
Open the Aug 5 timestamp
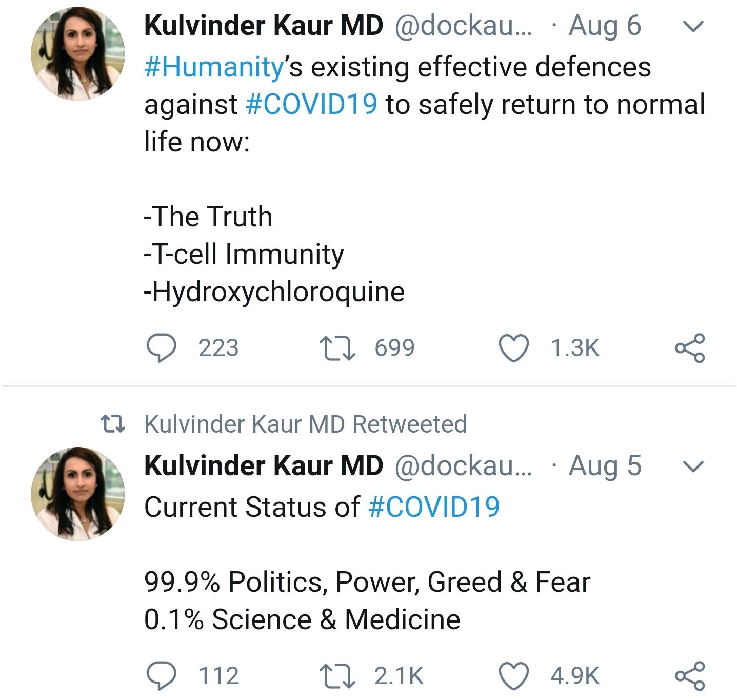point(605,466)
